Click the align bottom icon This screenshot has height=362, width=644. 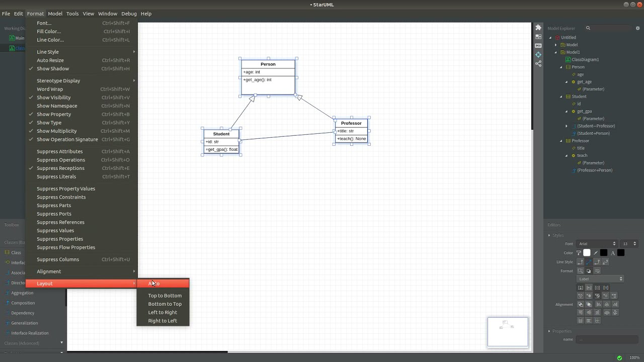click(597, 312)
